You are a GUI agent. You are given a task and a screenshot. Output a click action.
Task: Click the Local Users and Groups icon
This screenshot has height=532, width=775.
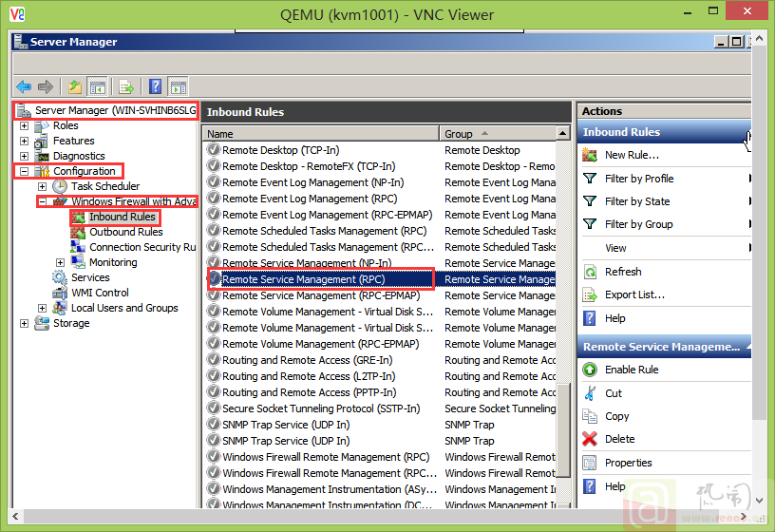click(60, 308)
